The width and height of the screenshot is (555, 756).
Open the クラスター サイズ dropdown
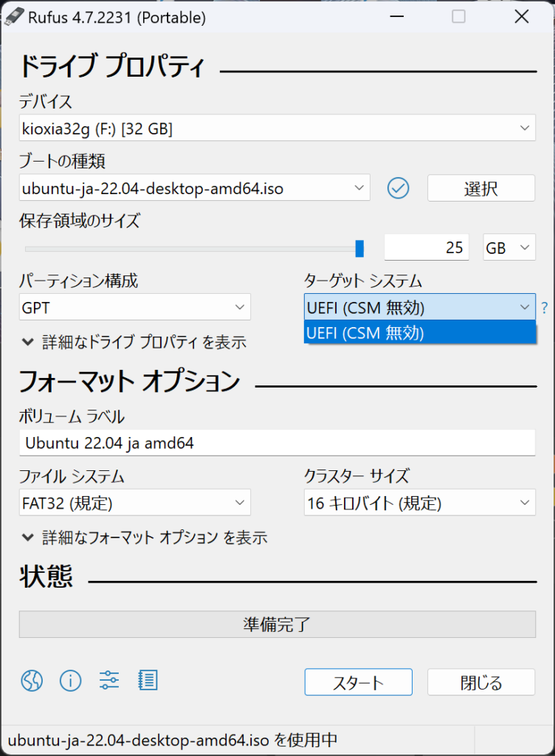[419, 504]
